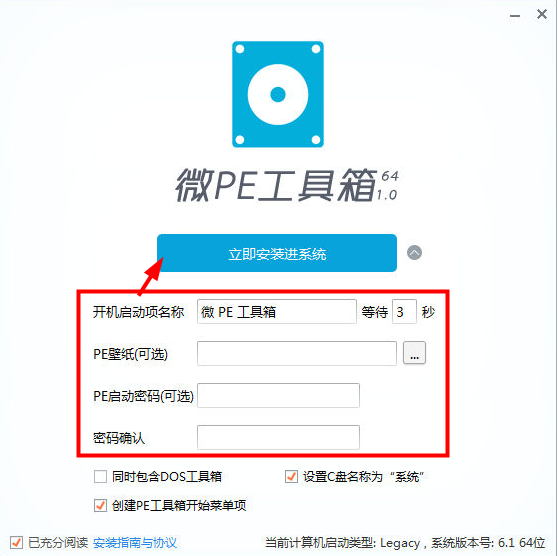Close the installer window
This screenshot has width=558, height=556.
(x=542, y=14)
